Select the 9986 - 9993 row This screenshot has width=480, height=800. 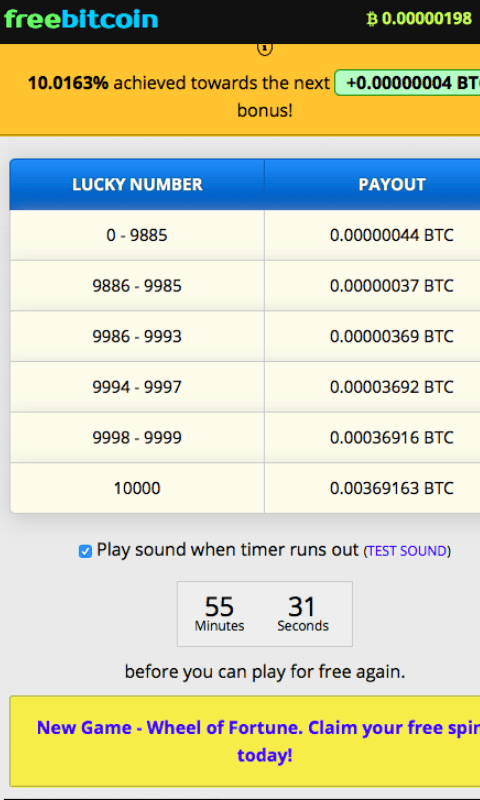pyautogui.click(x=245, y=336)
